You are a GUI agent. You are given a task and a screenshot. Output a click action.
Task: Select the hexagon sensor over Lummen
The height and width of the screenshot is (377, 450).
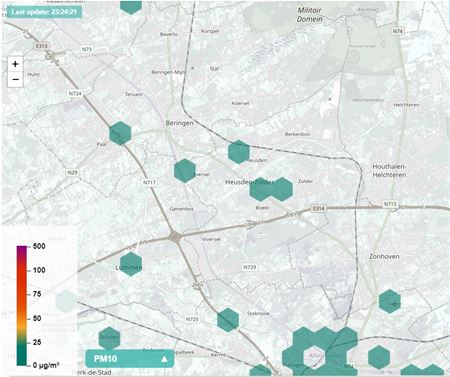pyautogui.click(x=131, y=264)
